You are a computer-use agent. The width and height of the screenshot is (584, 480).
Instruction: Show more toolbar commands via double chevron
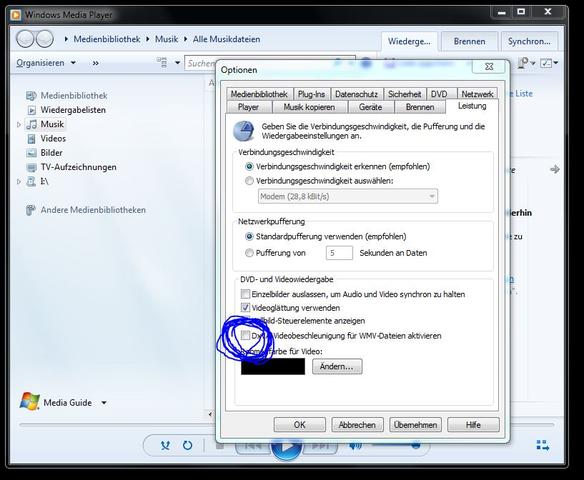click(96, 63)
